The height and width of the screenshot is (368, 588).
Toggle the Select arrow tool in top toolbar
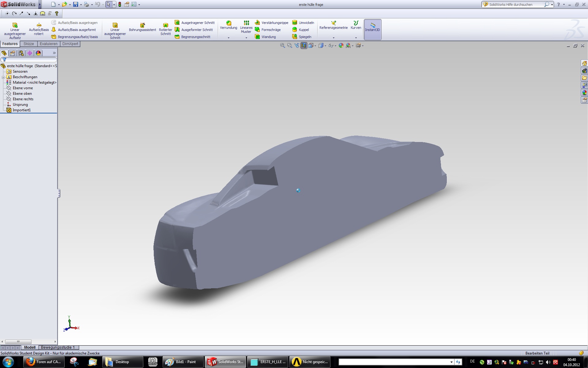108,4
